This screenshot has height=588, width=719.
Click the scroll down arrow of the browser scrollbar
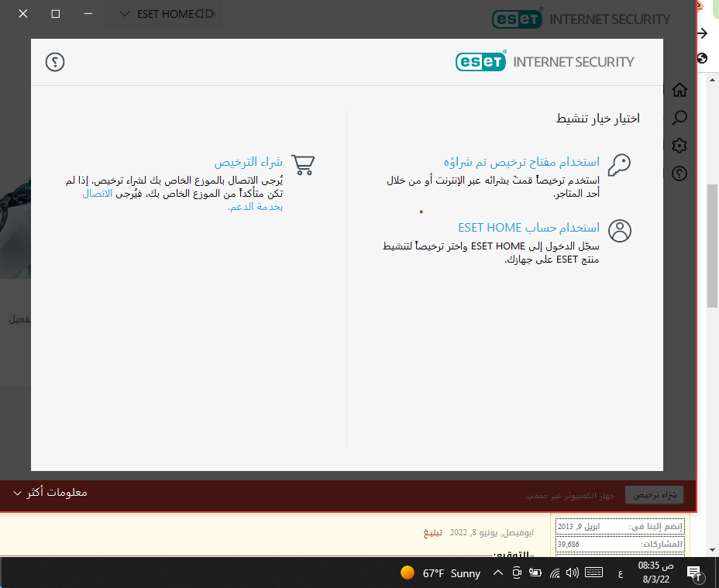tap(712, 549)
